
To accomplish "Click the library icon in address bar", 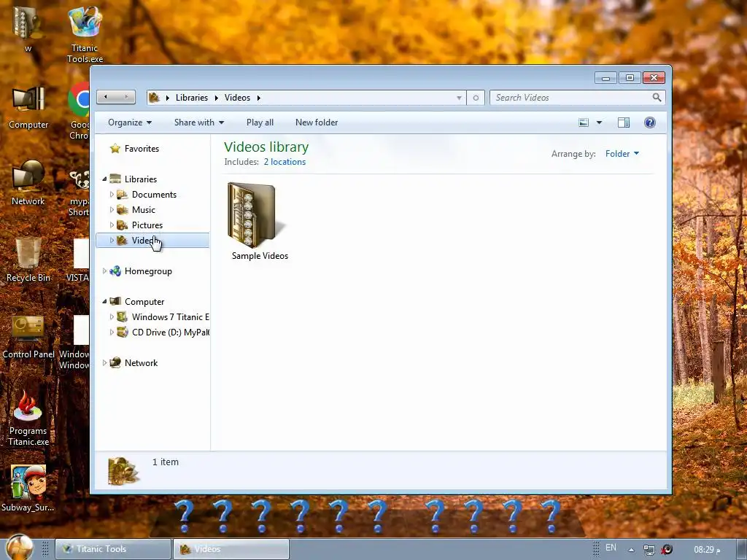I will click(x=154, y=98).
